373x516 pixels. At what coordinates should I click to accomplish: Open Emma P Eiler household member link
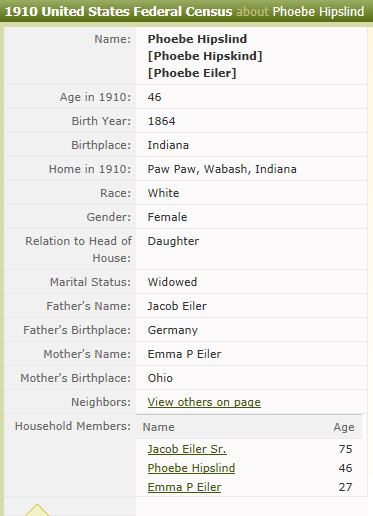(184, 487)
